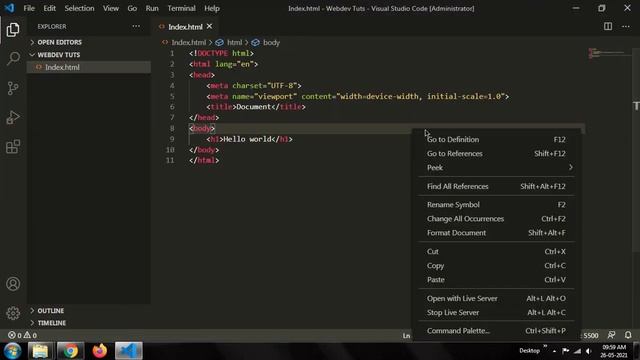Switch to VS Code taskbar button
Viewport: 640px width, 360px height.
point(129,351)
